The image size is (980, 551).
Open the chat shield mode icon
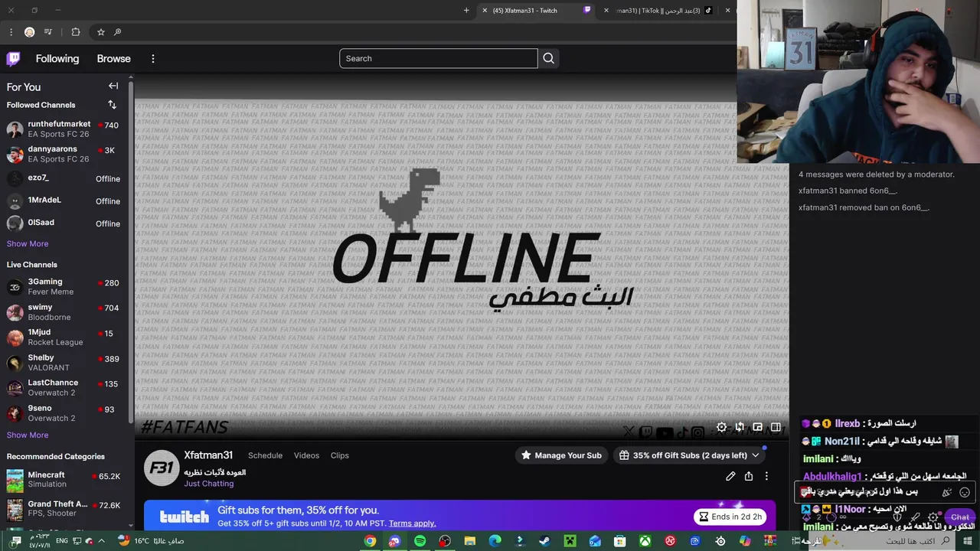(899, 517)
